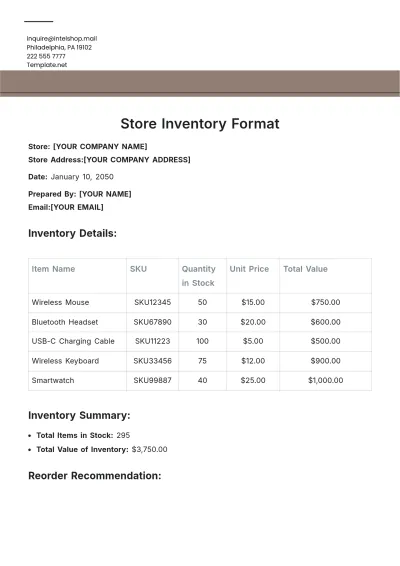Click the Total Items in Stock value 295

click(123, 435)
